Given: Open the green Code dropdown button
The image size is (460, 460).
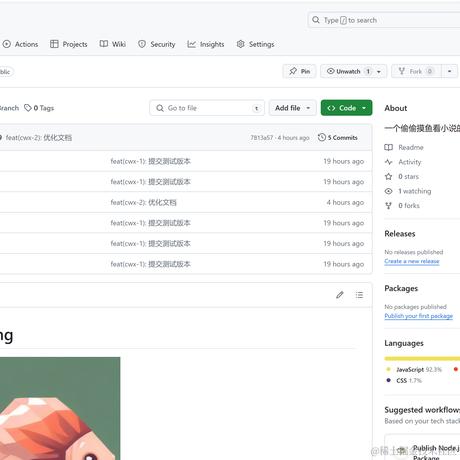Looking at the screenshot, I should coord(347,108).
